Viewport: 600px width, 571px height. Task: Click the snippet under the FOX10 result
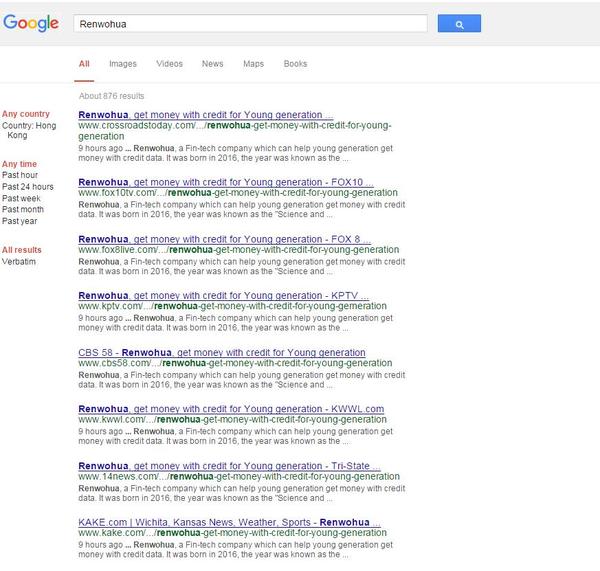[x=241, y=209]
